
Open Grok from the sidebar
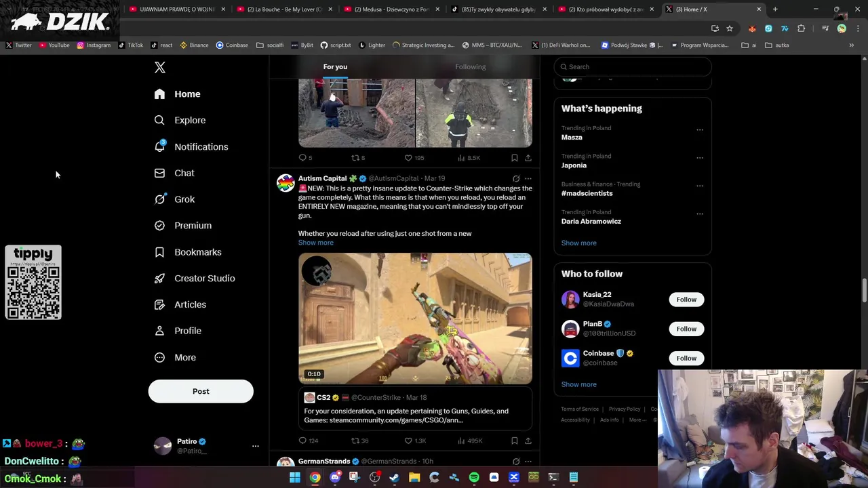coord(175,199)
